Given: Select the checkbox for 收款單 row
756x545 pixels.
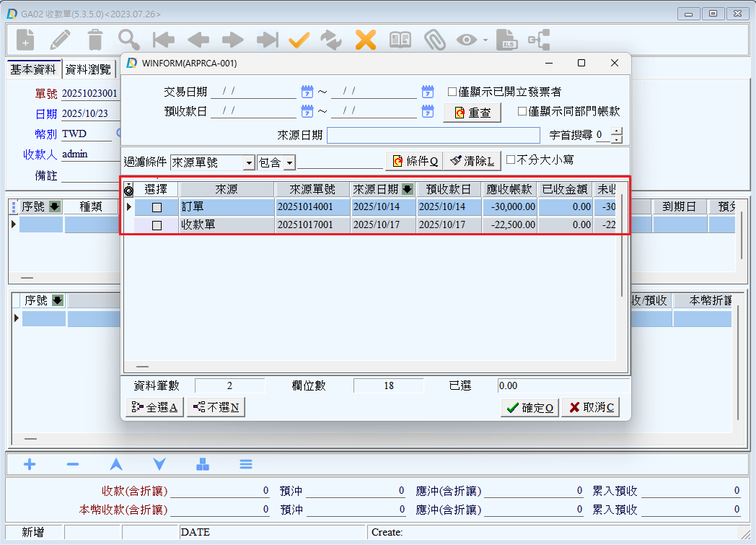Looking at the screenshot, I should pyautogui.click(x=157, y=225).
